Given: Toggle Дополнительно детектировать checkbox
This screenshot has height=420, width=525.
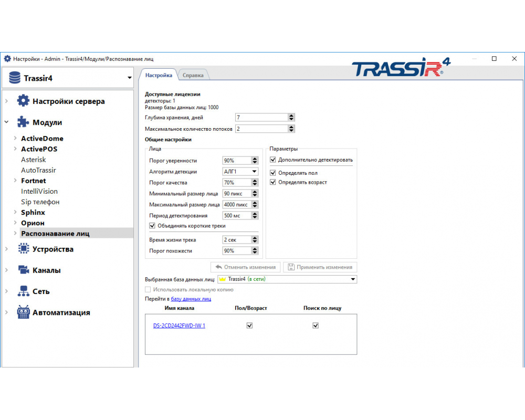Looking at the screenshot, I should tap(273, 160).
